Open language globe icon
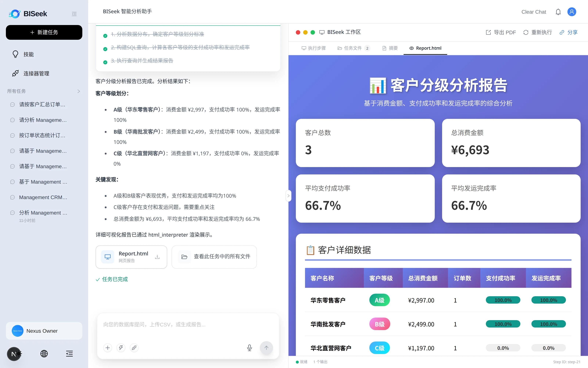The image size is (588, 368). tap(44, 354)
